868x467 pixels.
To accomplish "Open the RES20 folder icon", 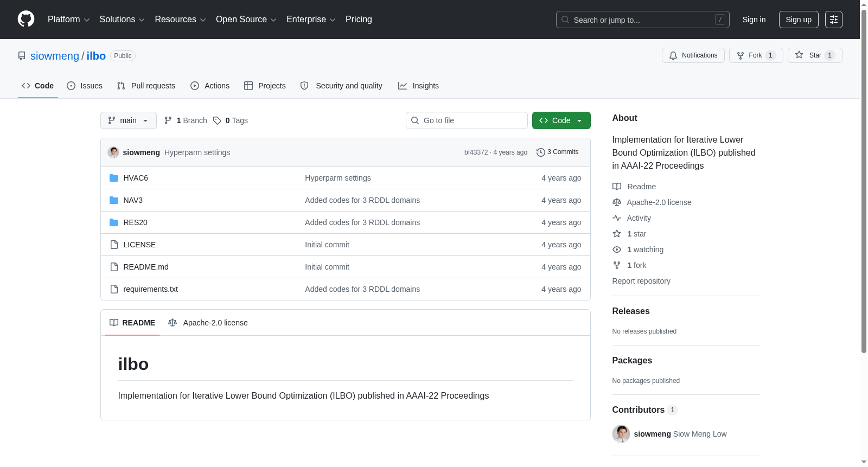I will click(x=114, y=222).
